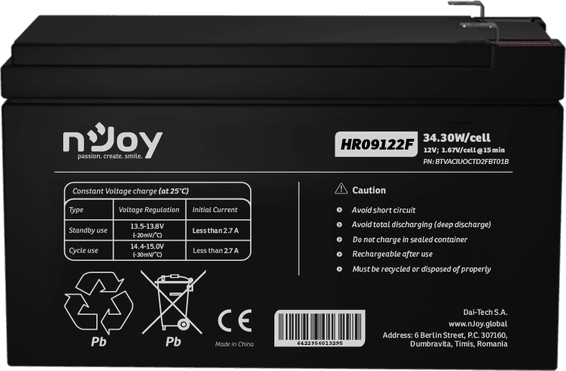Click the HR09122F model badge
Screen dimensions: 566x371
[376, 144]
